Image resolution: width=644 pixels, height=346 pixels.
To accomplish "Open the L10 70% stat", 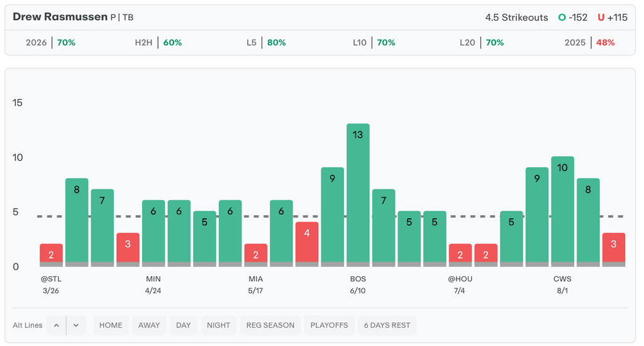I will point(374,42).
